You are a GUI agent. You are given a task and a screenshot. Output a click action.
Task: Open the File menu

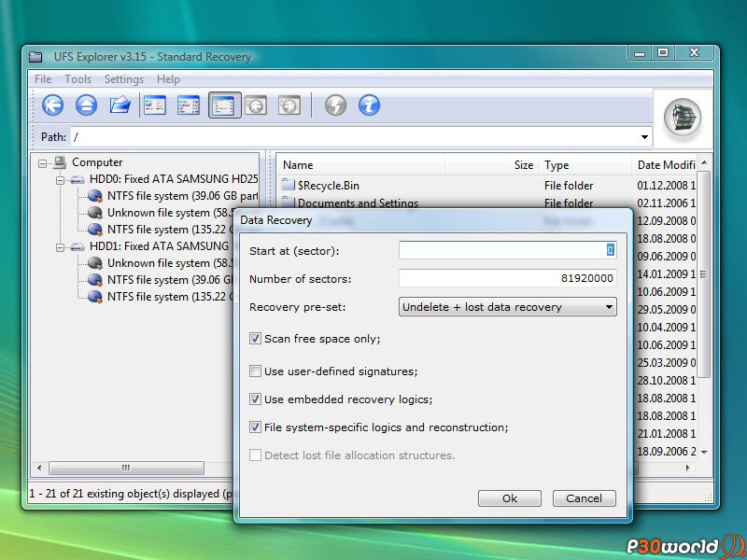pos(43,79)
